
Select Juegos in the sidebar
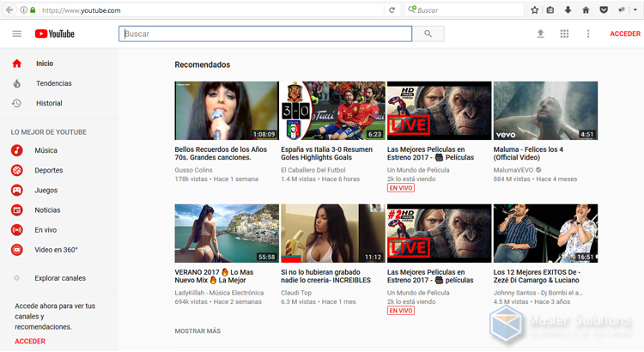[x=46, y=191]
